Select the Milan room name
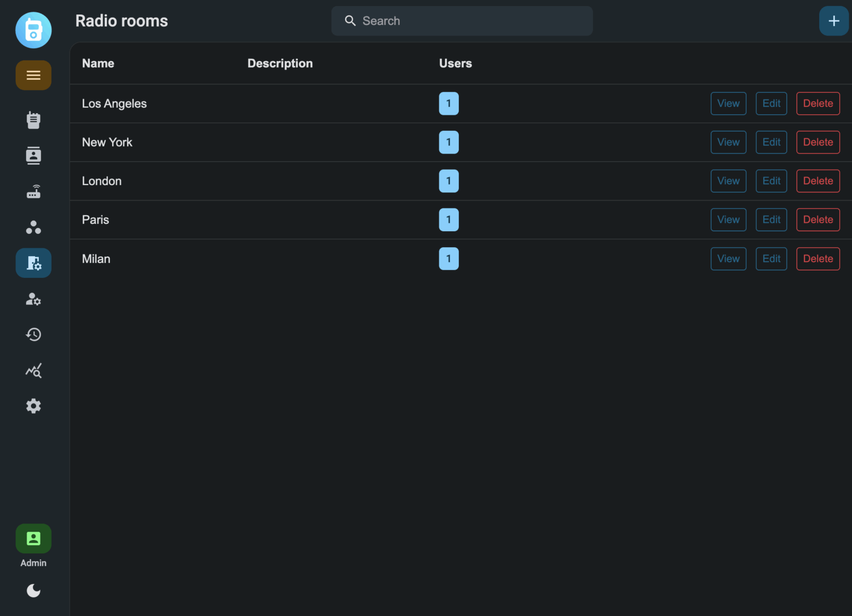852x616 pixels. click(96, 259)
